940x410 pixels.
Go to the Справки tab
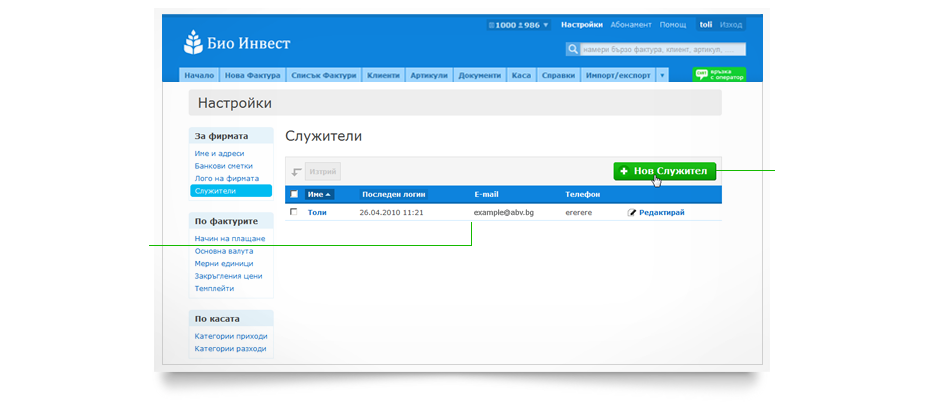point(558,75)
